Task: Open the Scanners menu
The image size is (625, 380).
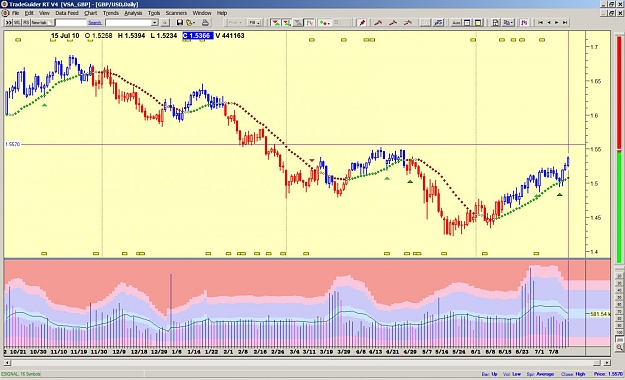Action: pyautogui.click(x=176, y=13)
